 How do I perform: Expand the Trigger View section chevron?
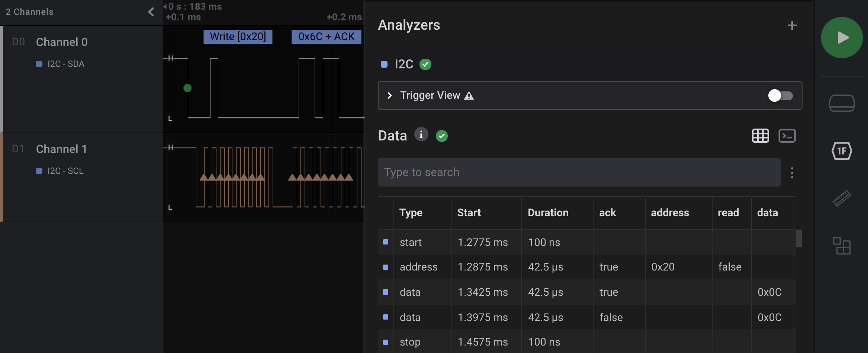click(x=390, y=95)
